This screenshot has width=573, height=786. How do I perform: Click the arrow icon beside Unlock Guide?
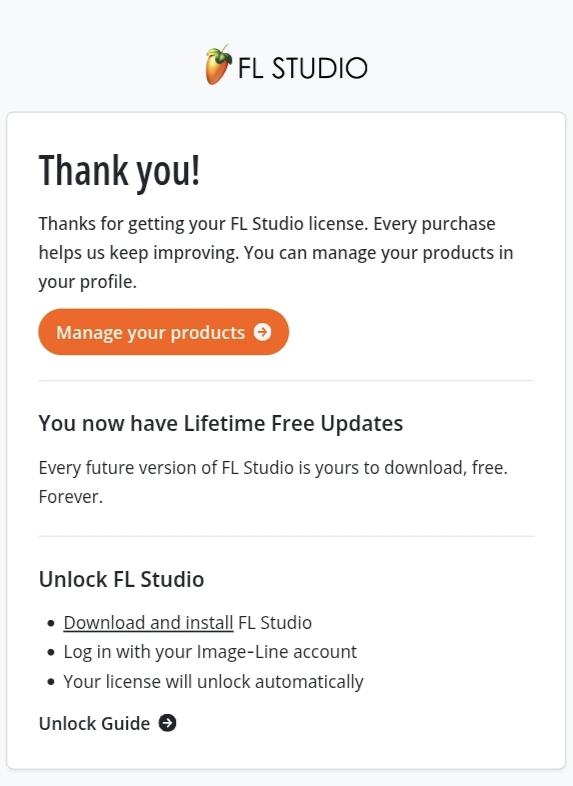[x=167, y=723]
